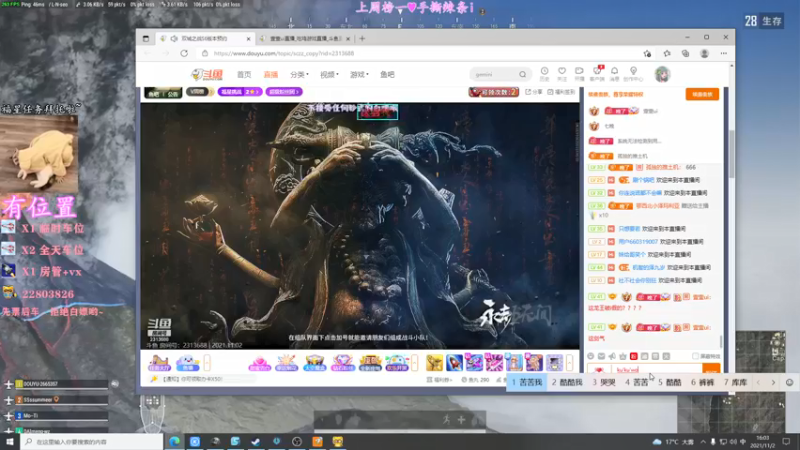
Task: Open the 鱼塘 gift bar icon
Action: point(188,363)
